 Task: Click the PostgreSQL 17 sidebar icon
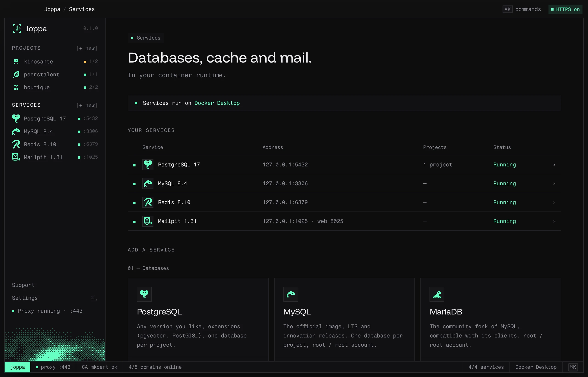16,118
